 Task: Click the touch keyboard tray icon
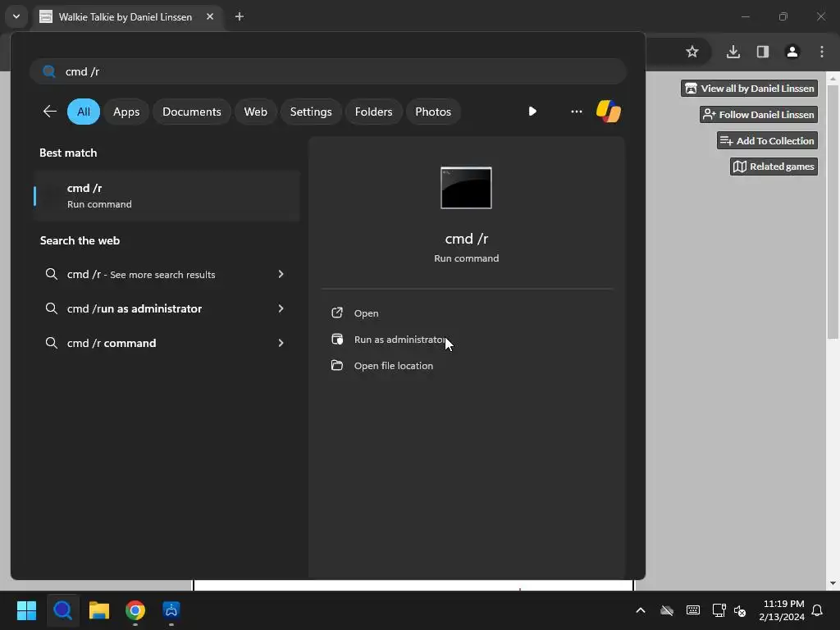coord(692,610)
